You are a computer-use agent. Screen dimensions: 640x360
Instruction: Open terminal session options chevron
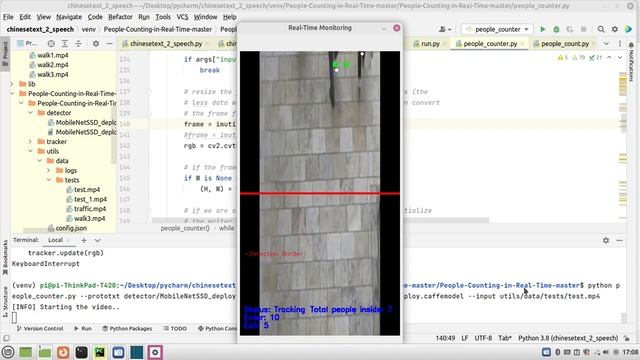point(98,240)
